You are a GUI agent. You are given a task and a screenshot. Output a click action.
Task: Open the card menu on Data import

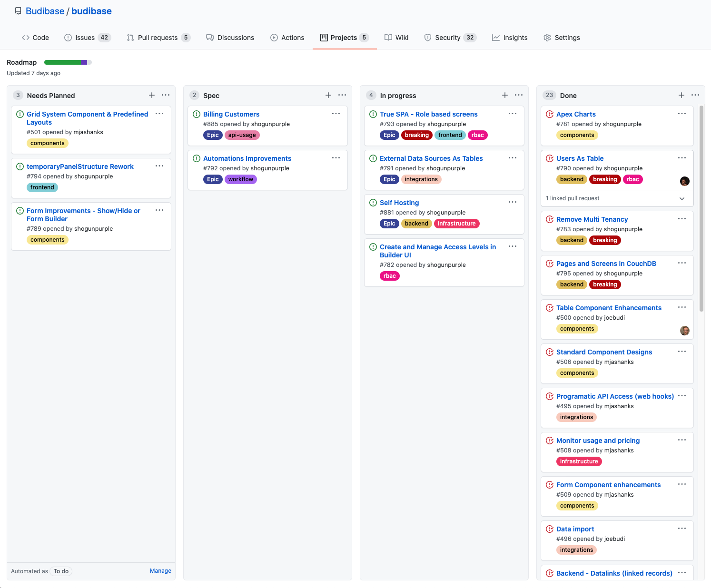pos(682,528)
